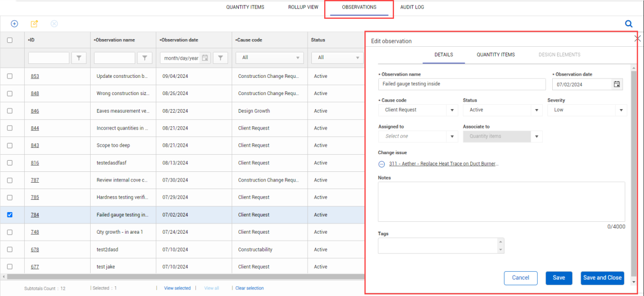Viewport: 644px width, 296px height.
Task: Click the Save and Close button
Action: (x=602, y=278)
